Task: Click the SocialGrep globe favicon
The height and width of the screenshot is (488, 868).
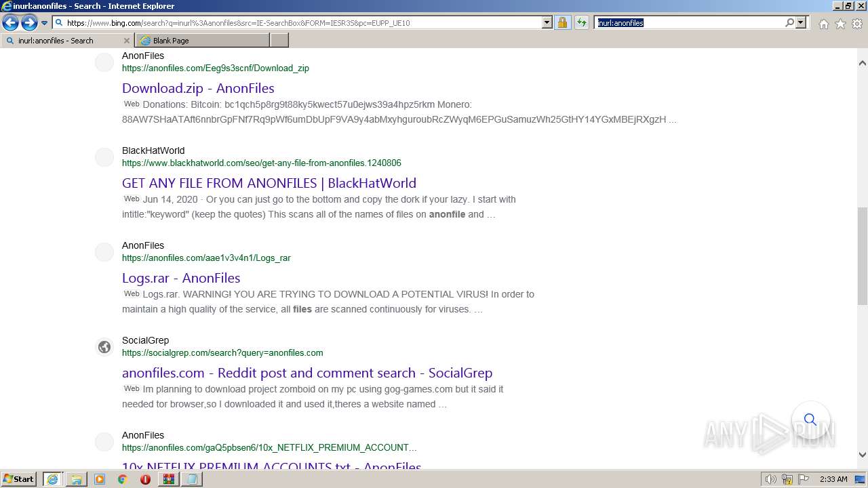Action: 104,347
